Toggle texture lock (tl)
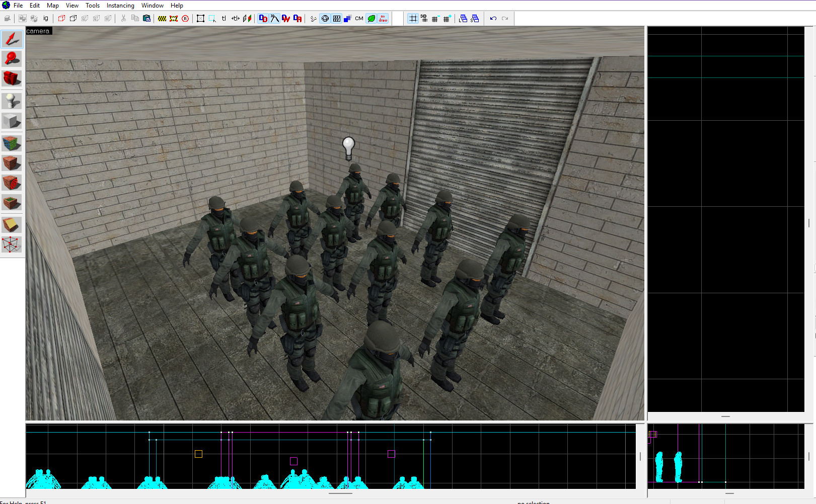The width and height of the screenshot is (816, 504). coord(224,19)
